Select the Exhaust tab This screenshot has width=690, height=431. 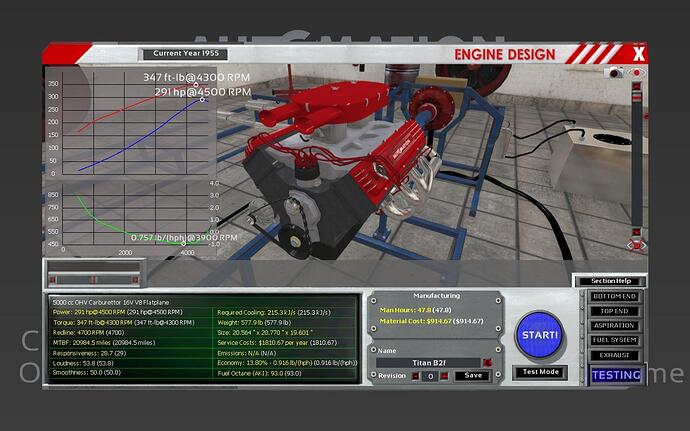614,354
